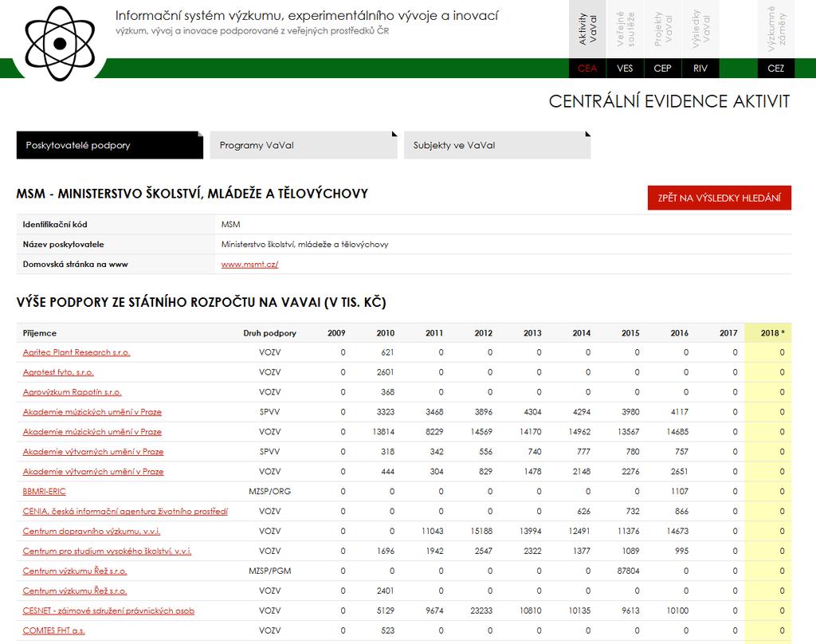Open Akademie výtvarných umění SPVV row link
Screen dimensions: 816x644
[93, 451]
